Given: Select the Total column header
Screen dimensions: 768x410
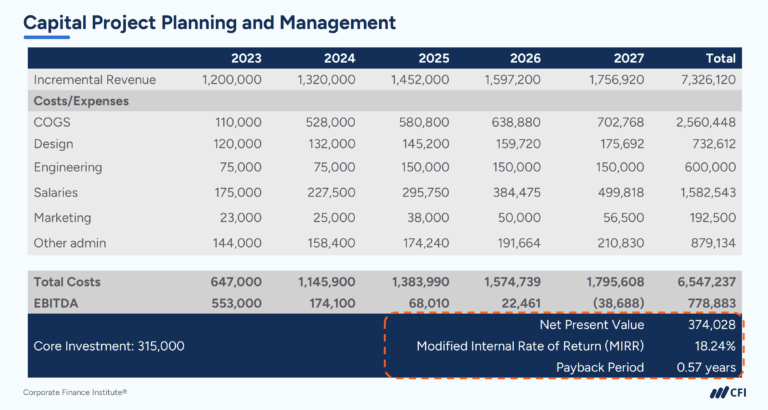Looking at the screenshot, I should pyautogui.click(x=720, y=58).
